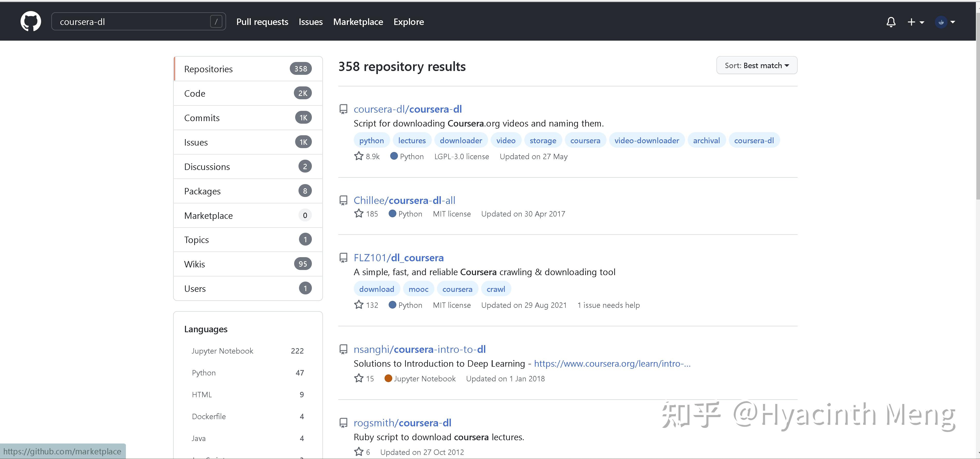The width and height of the screenshot is (980, 459).
Task: Click coursera tag under FLZ101/dl_coursera
Action: (457, 289)
